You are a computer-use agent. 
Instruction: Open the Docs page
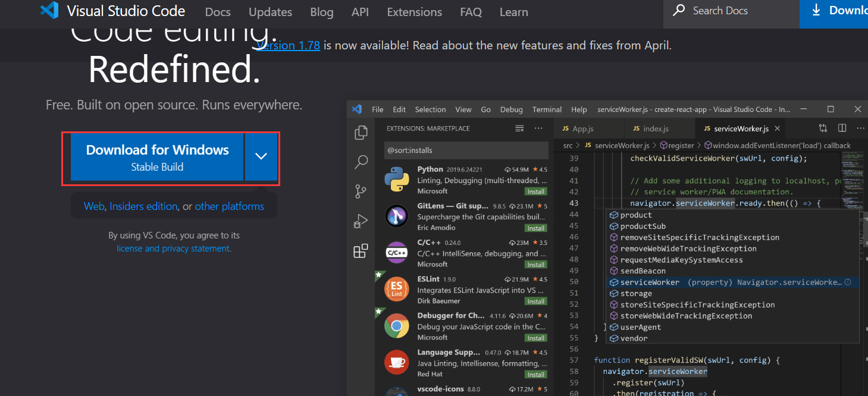pyautogui.click(x=218, y=12)
